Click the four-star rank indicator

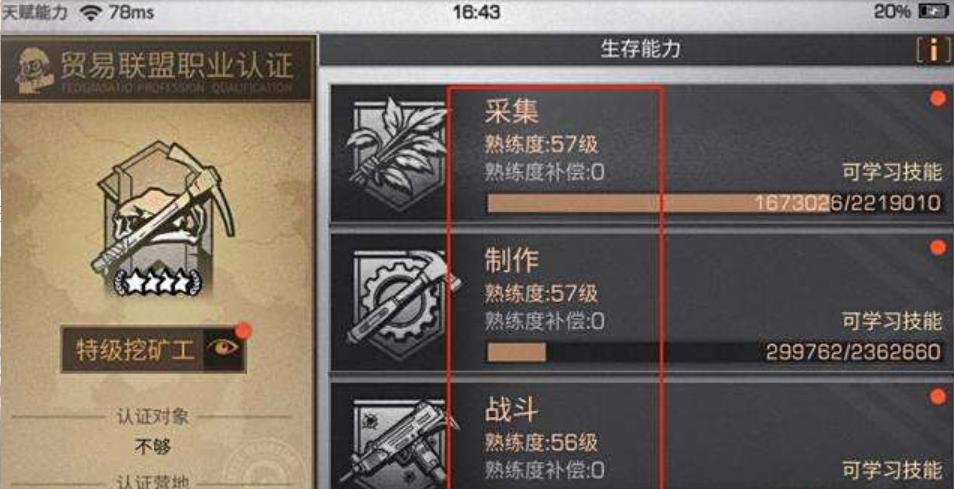point(158,281)
